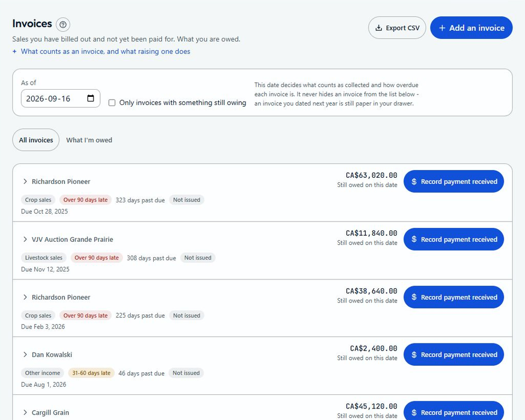Click the 31-60 days late badge
This screenshot has width=525, height=420.
[x=91, y=373]
